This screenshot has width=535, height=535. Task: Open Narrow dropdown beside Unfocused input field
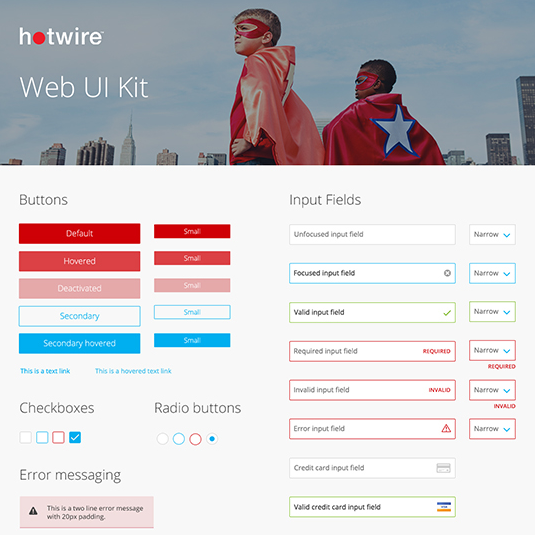click(x=492, y=234)
